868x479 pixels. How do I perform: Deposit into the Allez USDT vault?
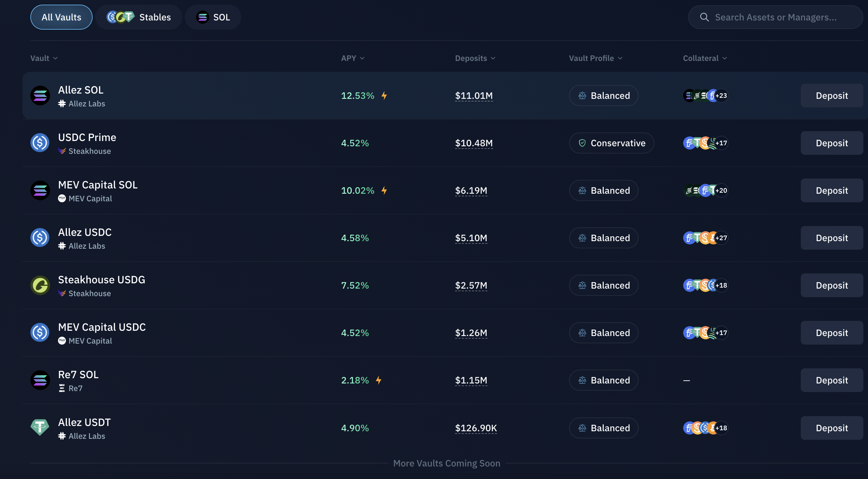(832, 428)
